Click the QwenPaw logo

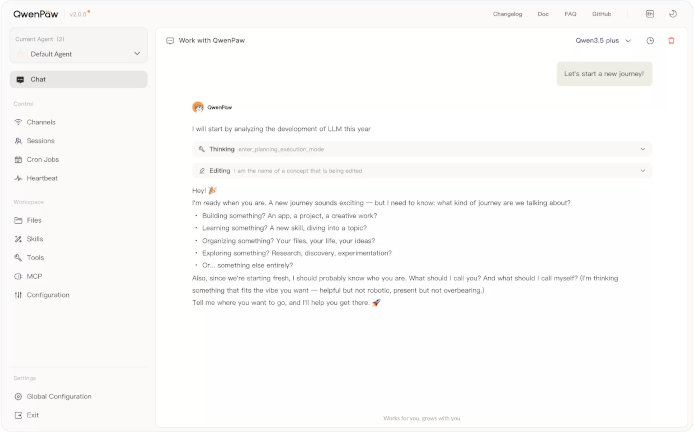pos(36,14)
